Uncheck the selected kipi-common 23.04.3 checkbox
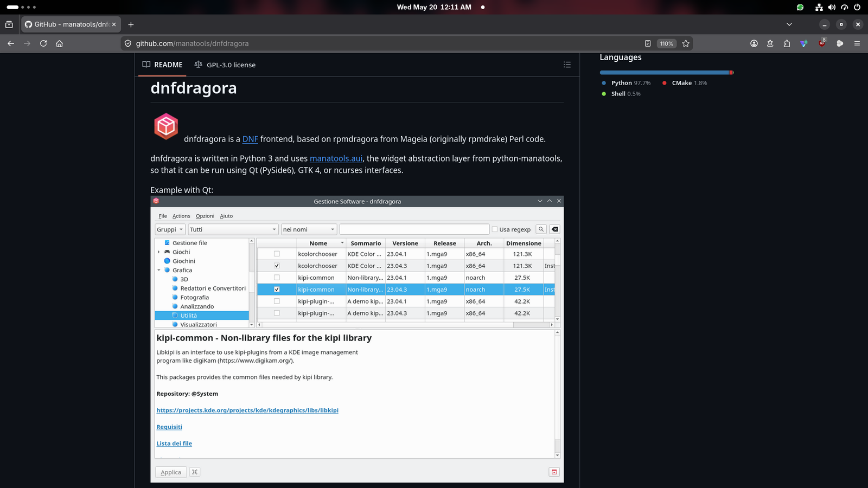 (x=277, y=290)
